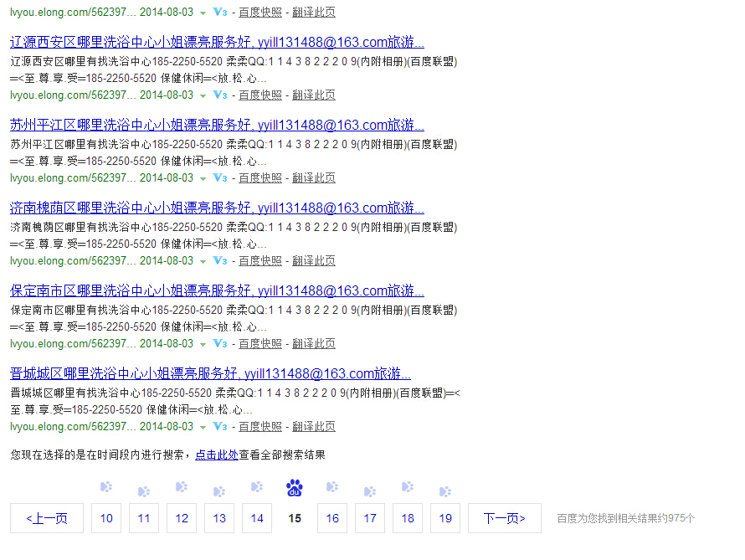Click the Baidu paw logo above page 15

(295, 488)
